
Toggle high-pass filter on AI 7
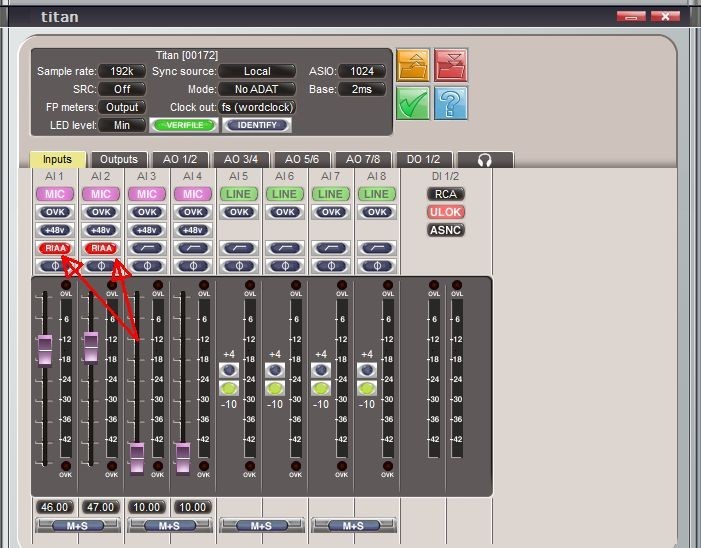tap(331, 248)
